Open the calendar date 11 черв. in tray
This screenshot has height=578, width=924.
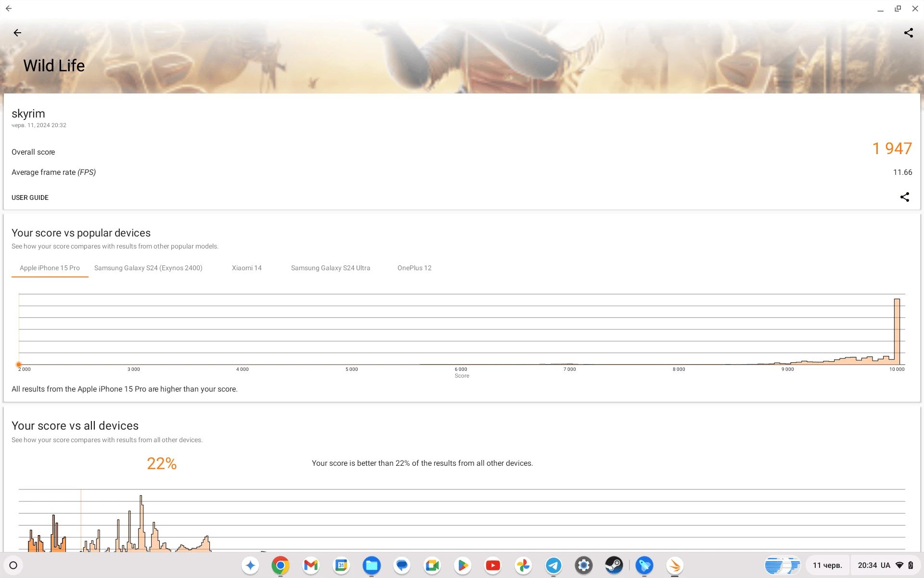(x=827, y=565)
